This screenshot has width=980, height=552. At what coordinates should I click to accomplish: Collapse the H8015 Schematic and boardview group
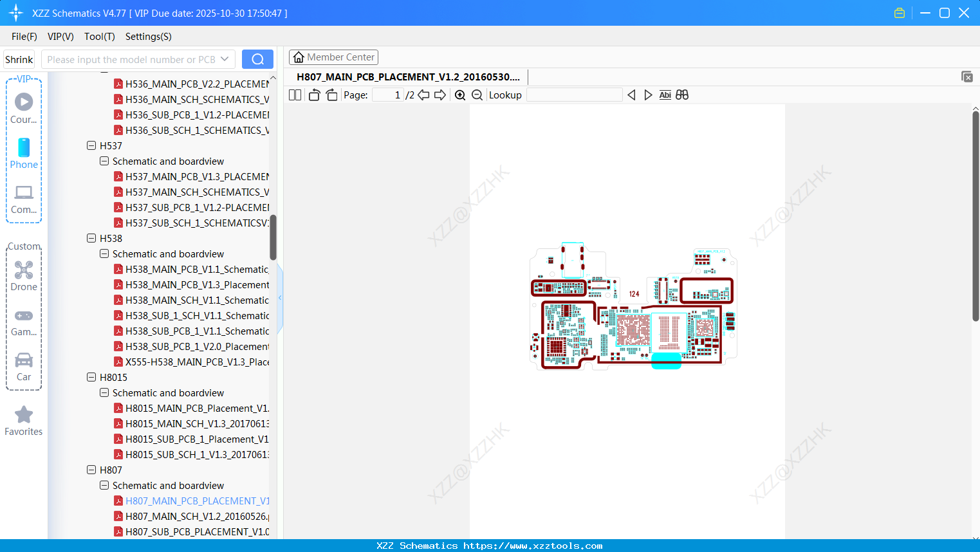click(104, 392)
